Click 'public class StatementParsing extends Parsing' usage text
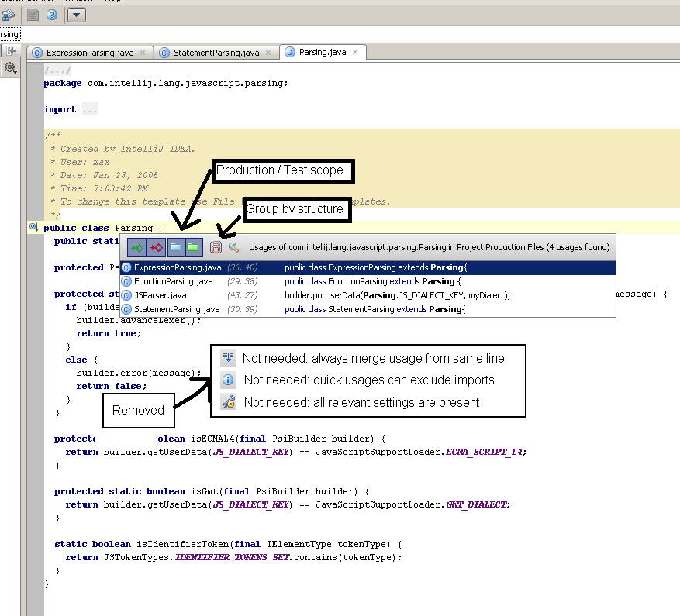This screenshot has width=680, height=616. coord(375,309)
